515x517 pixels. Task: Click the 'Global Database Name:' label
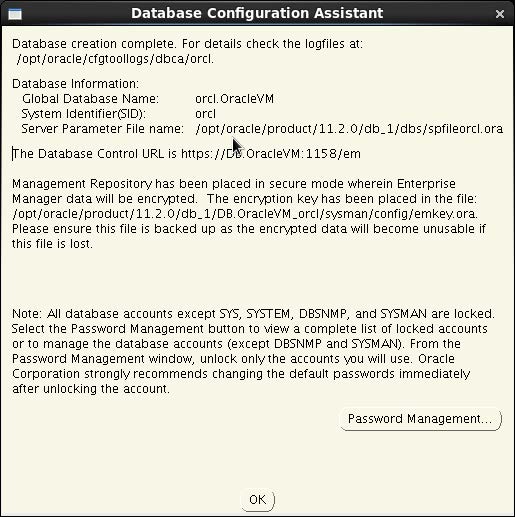click(90, 99)
